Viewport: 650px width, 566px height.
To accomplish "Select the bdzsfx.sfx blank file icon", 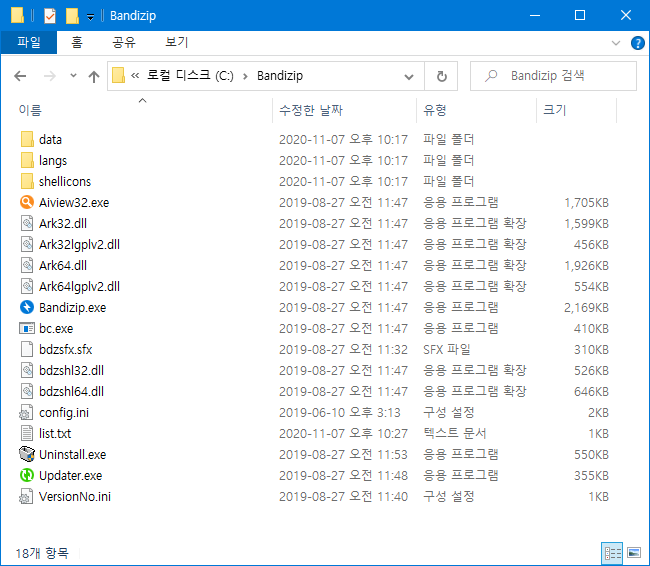I will tap(27, 350).
